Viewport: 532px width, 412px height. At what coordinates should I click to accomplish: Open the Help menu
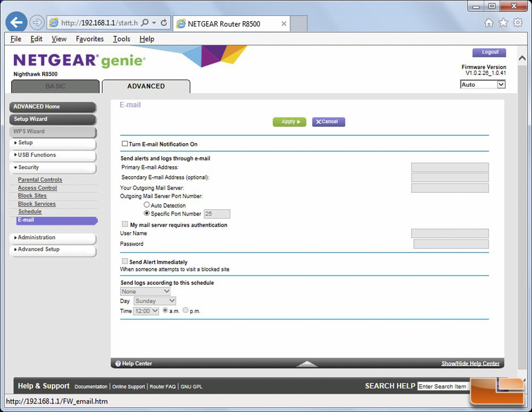pos(147,39)
